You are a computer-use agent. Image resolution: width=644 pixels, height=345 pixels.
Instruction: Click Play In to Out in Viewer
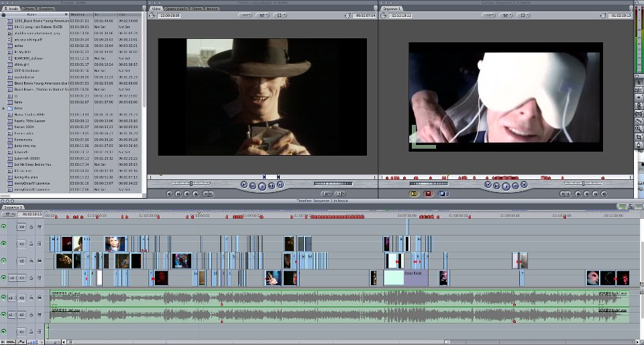253,186
